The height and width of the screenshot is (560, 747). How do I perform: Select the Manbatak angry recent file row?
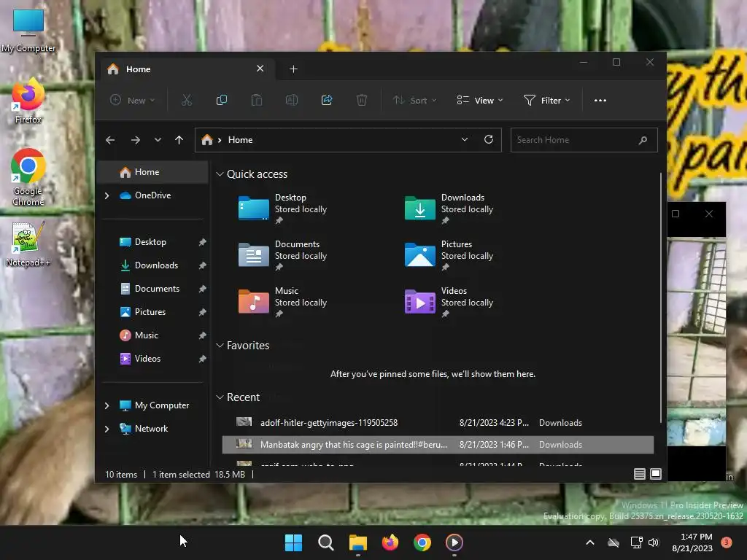pyautogui.click(x=438, y=445)
